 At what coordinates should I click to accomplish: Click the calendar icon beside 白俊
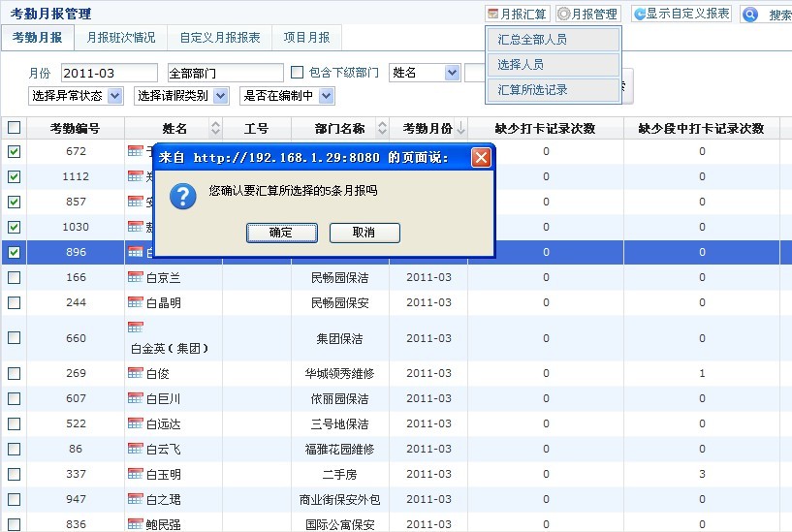point(136,373)
